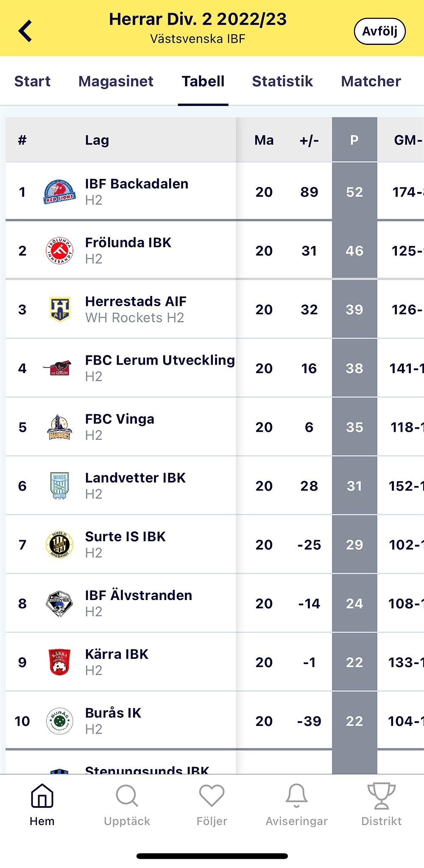Tap the IBF Backadalen Red Lions logo

tap(59, 192)
